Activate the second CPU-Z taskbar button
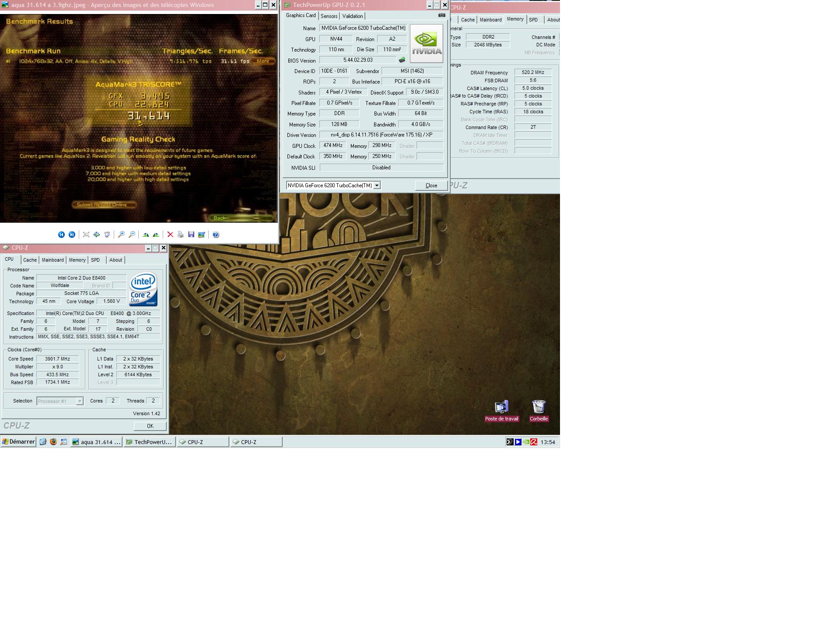The width and height of the screenshot is (840, 630). tap(256, 442)
